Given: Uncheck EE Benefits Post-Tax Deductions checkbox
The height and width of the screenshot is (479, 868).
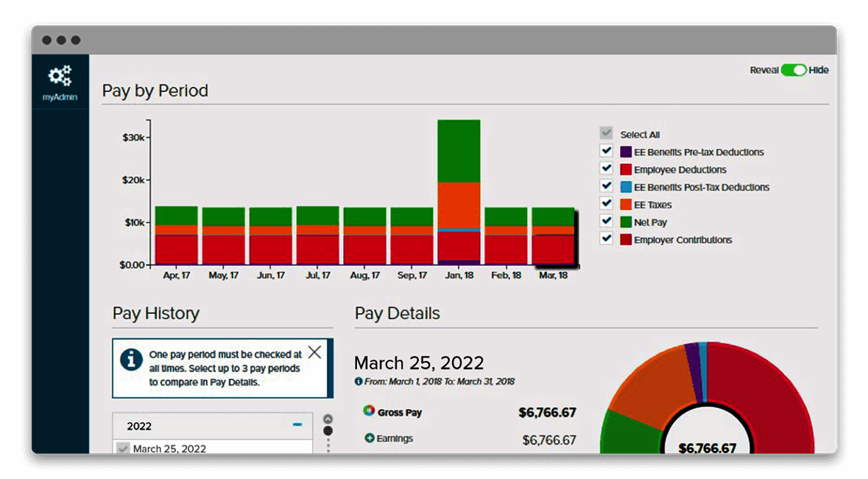Looking at the screenshot, I should 606,186.
